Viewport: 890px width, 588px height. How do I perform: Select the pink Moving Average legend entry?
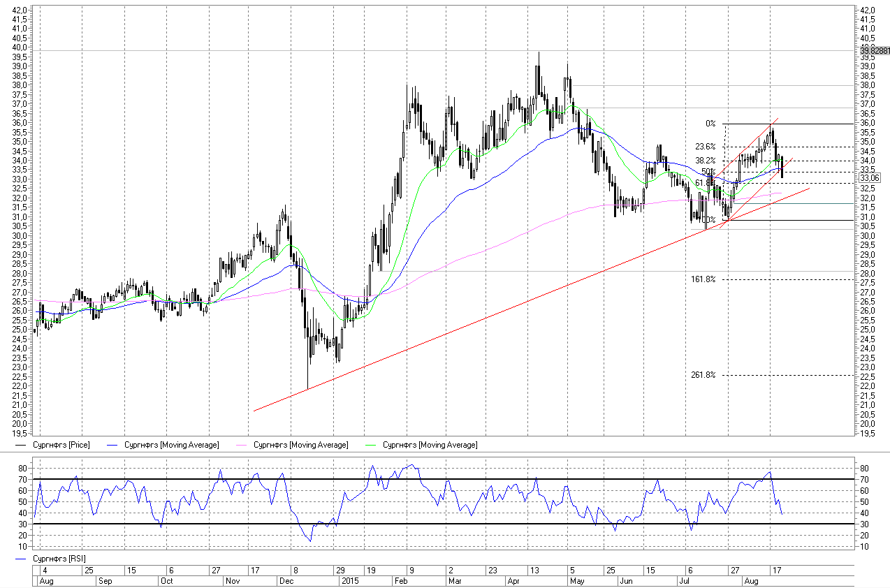tap(300, 445)
